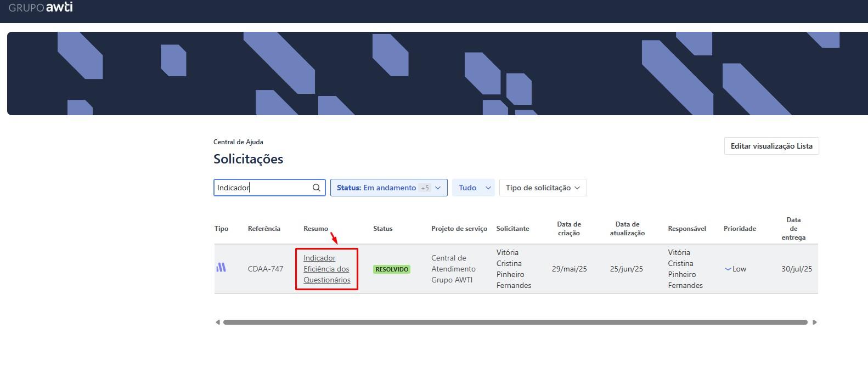This screenshot has height=379, width=868.
Task: Go to Central de Ajuda breadcrumb
Action: (238, 142)
